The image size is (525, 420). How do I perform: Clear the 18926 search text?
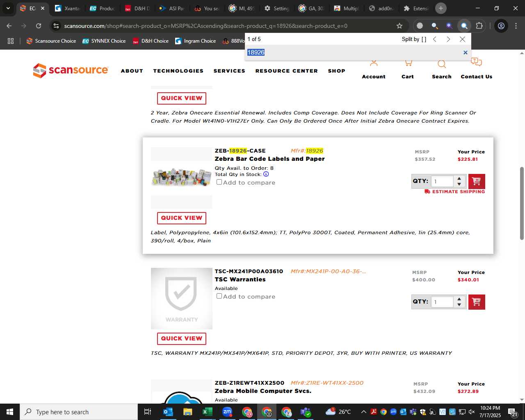tap(465, 52)
